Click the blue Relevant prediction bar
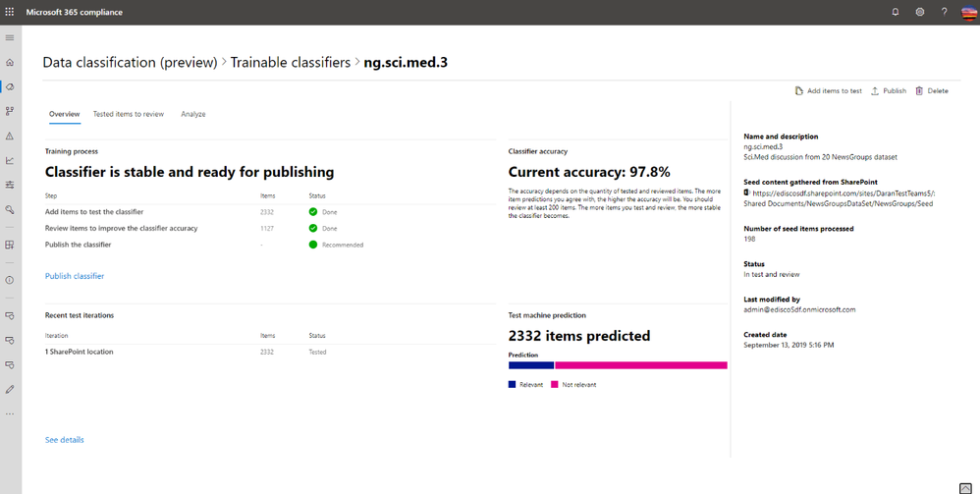 531,365
